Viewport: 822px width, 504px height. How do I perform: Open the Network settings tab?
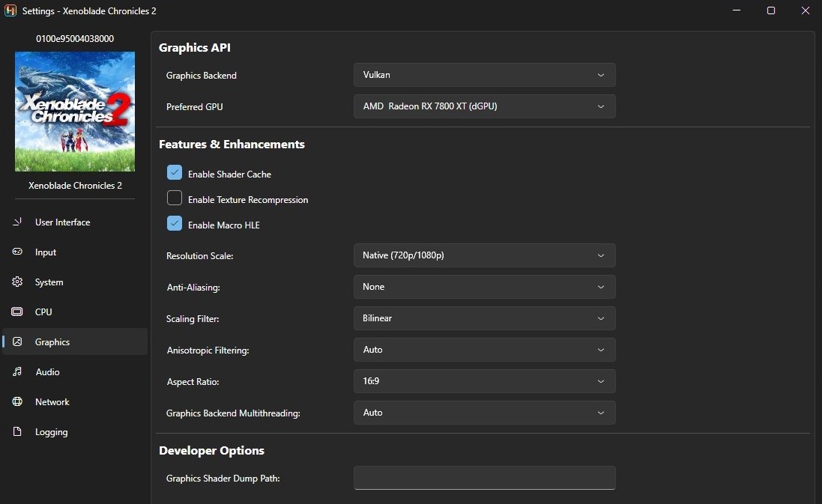75,402
